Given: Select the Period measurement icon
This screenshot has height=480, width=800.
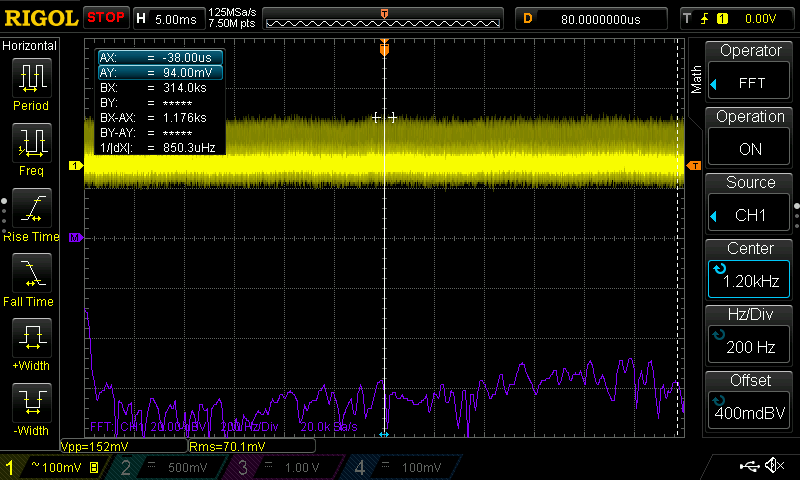Looking at the screenshot, I should (x=32, y=78).
